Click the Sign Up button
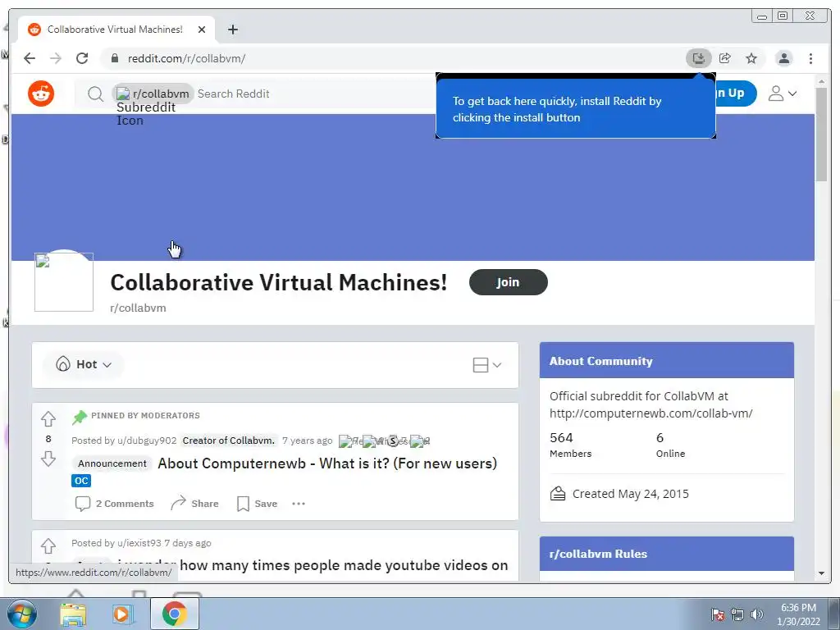840x630 pixels. pyautogui.click(x=736, y=94)
